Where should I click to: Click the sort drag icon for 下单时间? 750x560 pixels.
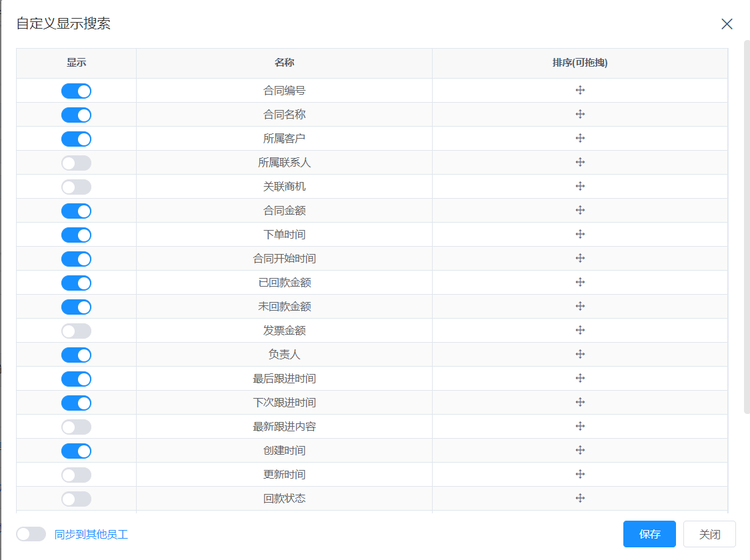pyautogui.click(x=580, y=235)
